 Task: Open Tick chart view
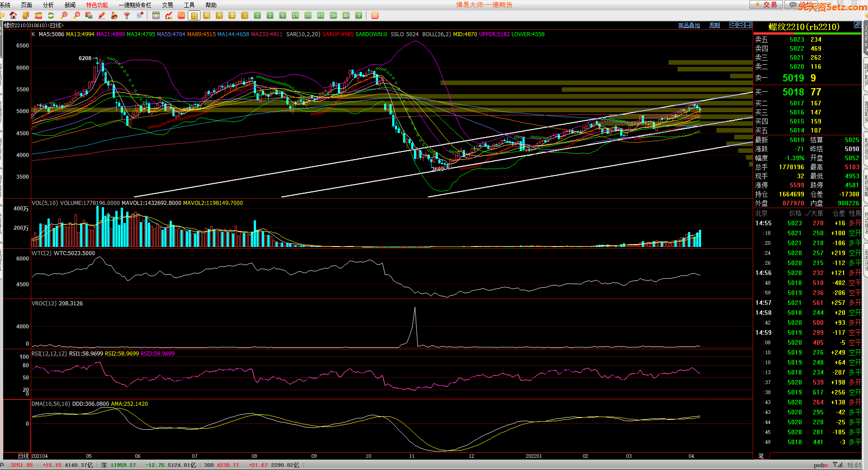click(x=181, y=15)
